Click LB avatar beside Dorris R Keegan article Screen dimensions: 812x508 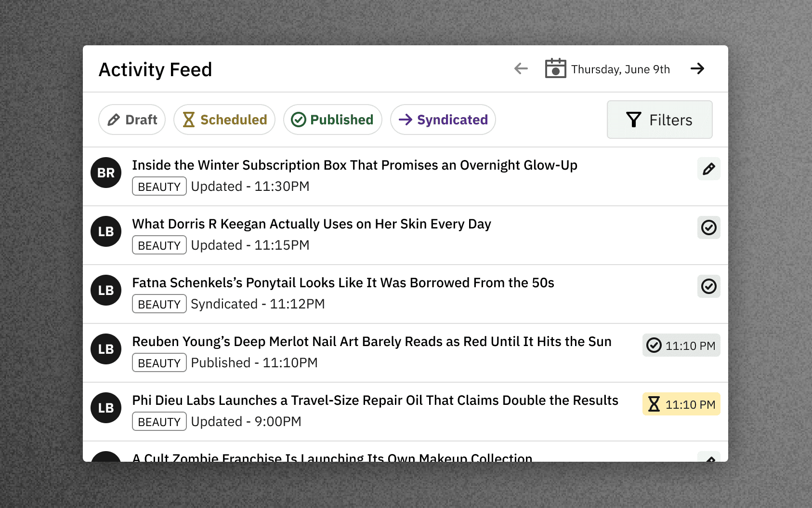pos(106,231)
